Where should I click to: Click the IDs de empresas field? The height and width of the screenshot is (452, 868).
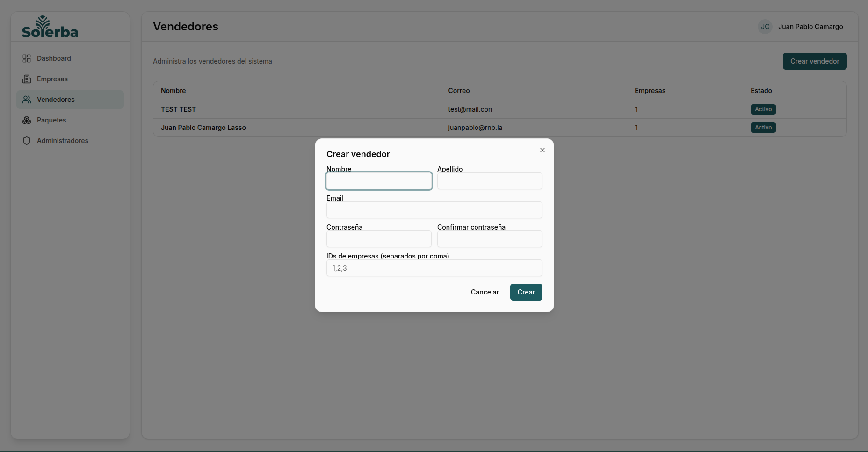pos(434,268)
